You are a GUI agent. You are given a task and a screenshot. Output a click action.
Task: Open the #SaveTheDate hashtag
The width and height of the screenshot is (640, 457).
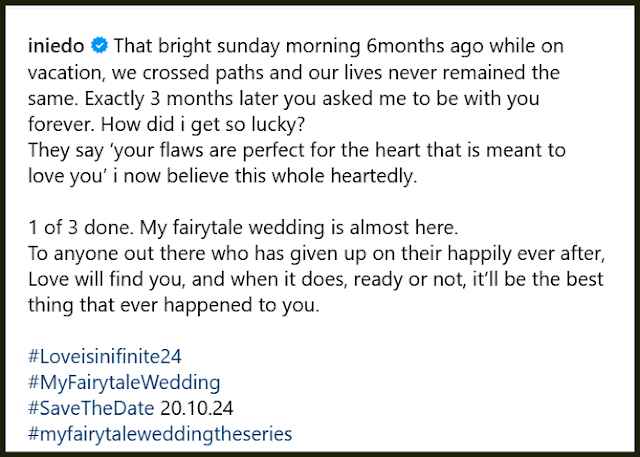pyautogui.click(x=91, y=408)
